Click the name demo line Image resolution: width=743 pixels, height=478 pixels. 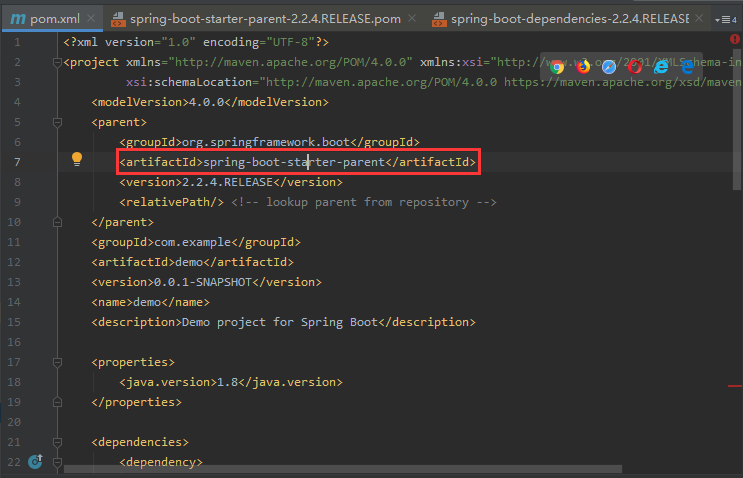[150, 302]
